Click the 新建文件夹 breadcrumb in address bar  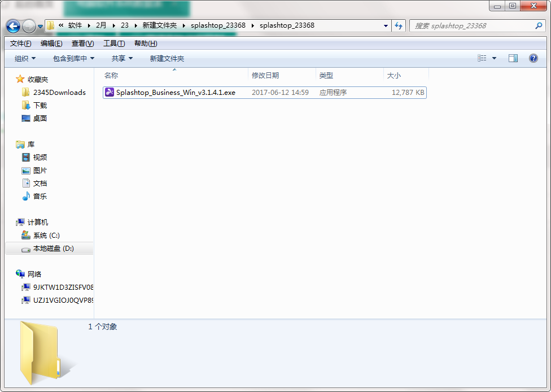160,25
